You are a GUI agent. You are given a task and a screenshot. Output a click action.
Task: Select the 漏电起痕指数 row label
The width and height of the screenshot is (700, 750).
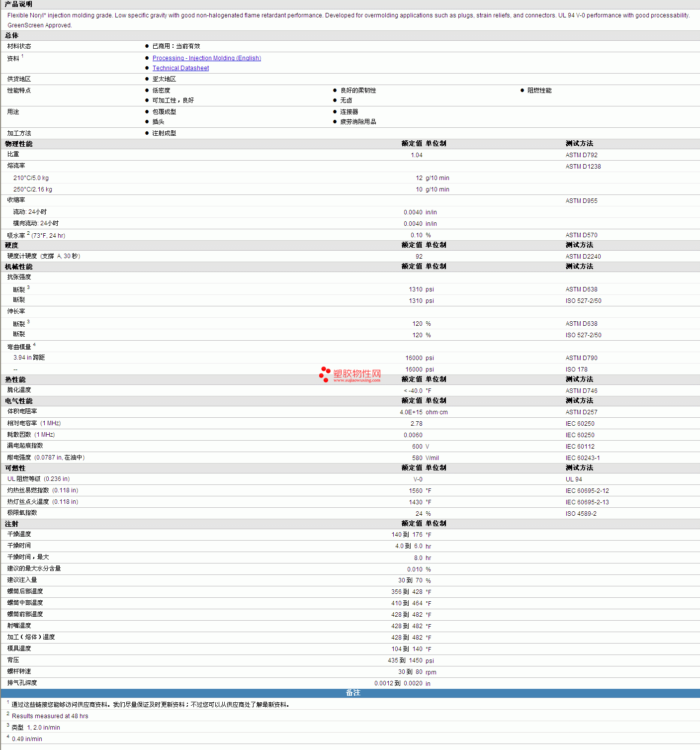click(25, 446)
